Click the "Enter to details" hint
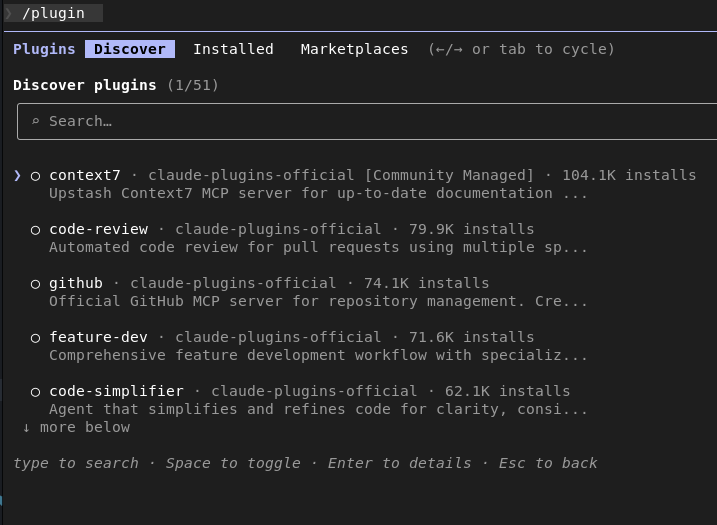 (x=399, y=463)
